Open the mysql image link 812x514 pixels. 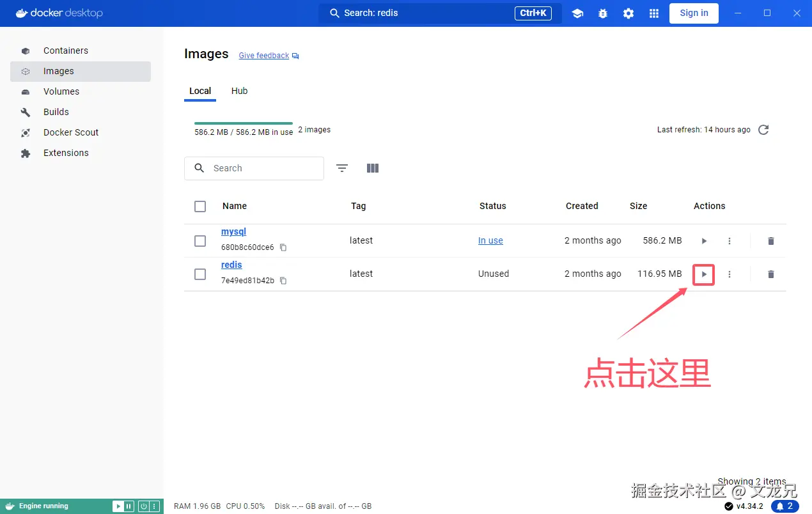pos(233,231)
